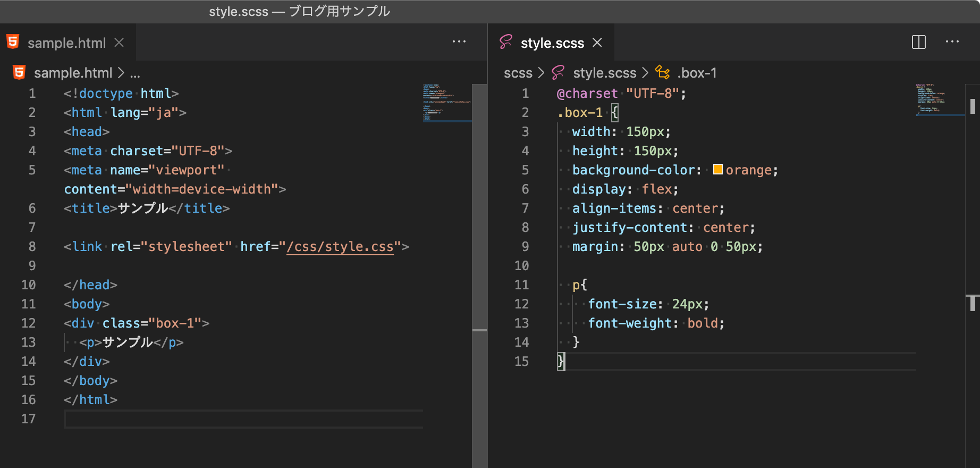Click the class symbol icon beside .box-1
The width and height of the screenshot is (980, 468).
click(x=662, y=72)
